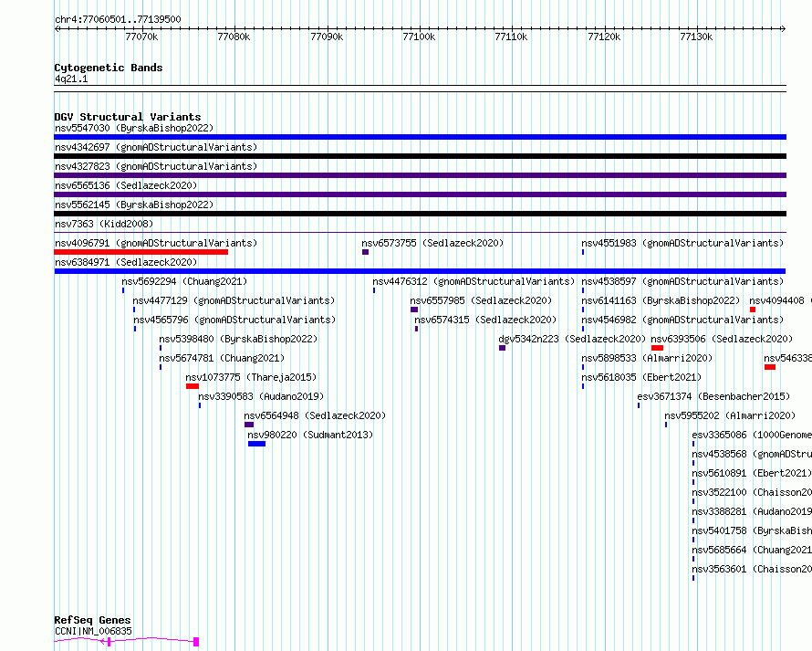
Task: Click nsv3390583 (Audano2019) label
Action: pos(261,396)
